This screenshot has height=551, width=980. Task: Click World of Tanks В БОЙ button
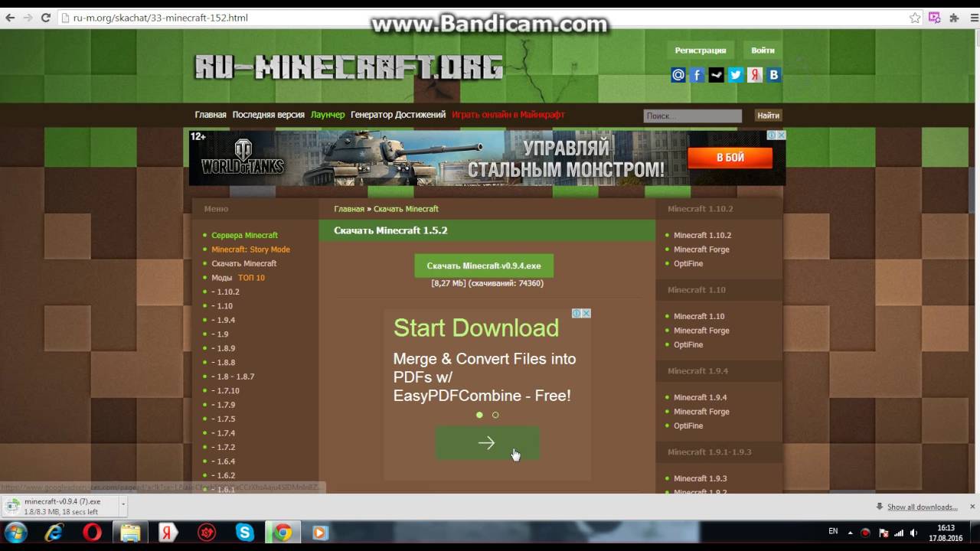click(x=730, y=158)
